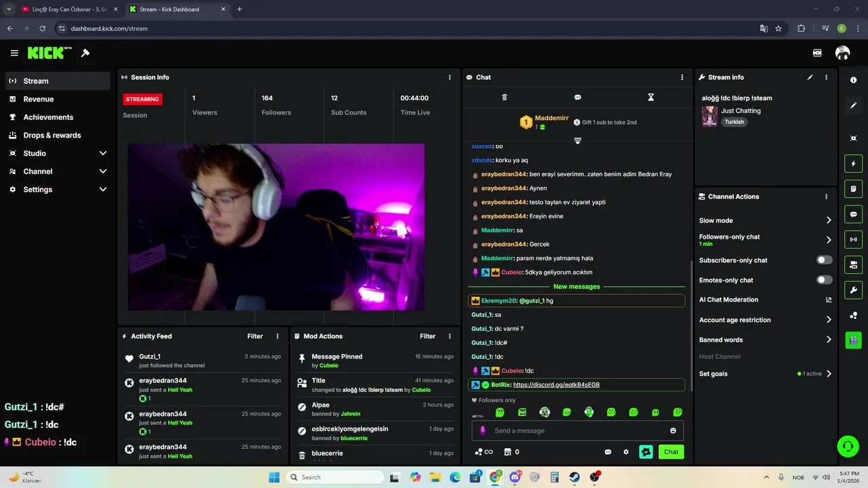Click the stream preview video

(276, 227)
